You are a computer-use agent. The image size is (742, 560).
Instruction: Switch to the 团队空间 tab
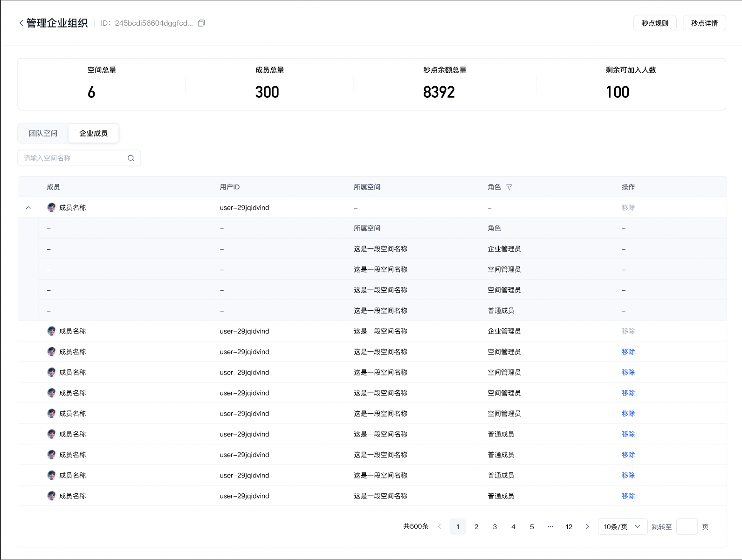[43, 133]
